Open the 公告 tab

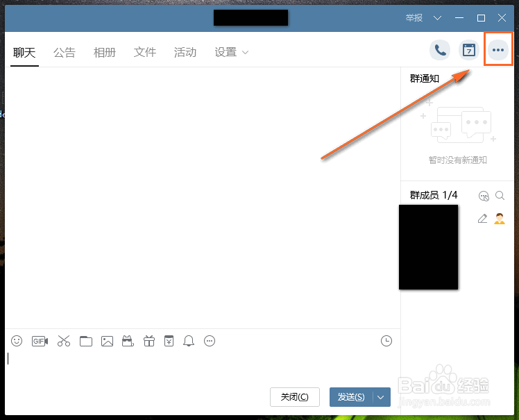65,52
